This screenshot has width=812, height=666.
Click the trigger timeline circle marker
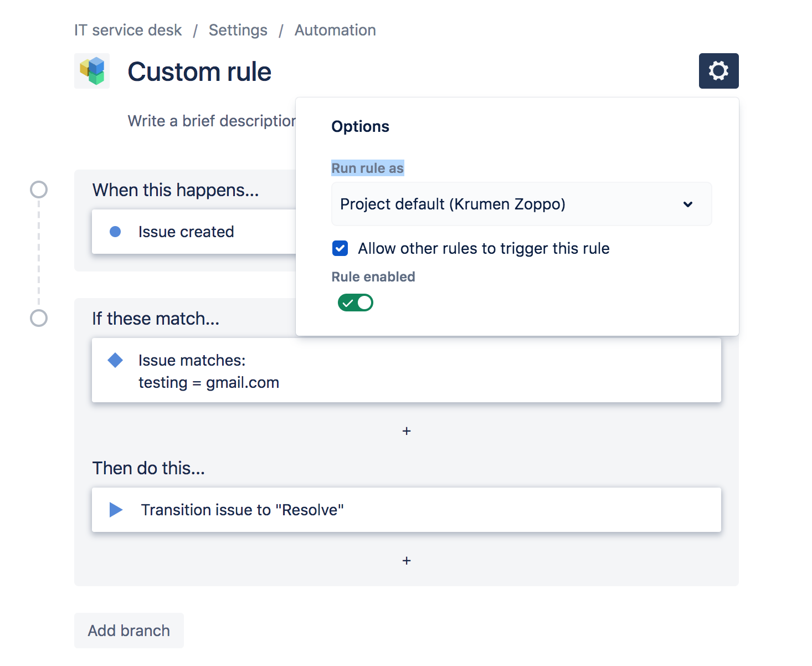point(38,189)
